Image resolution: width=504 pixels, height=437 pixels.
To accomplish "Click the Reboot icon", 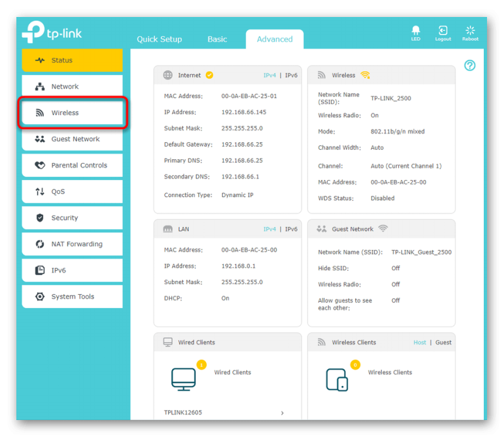I will pos(470,30).
